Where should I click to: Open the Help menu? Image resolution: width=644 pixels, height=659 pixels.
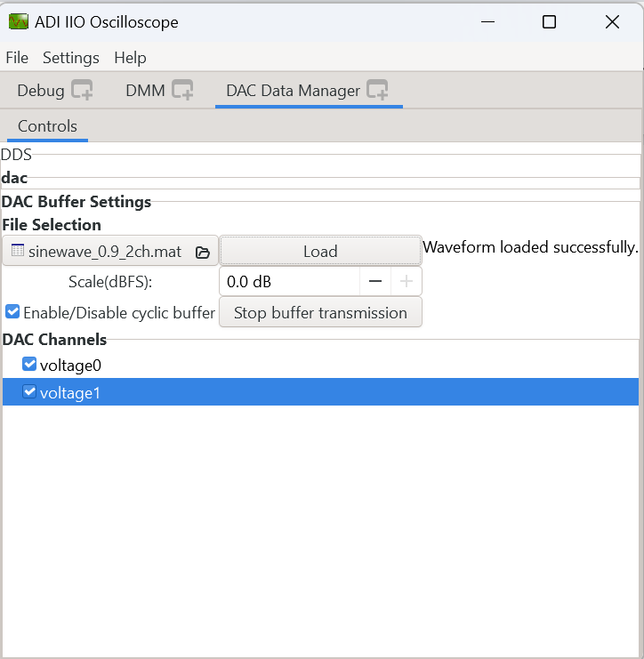[x=130, y=58]
